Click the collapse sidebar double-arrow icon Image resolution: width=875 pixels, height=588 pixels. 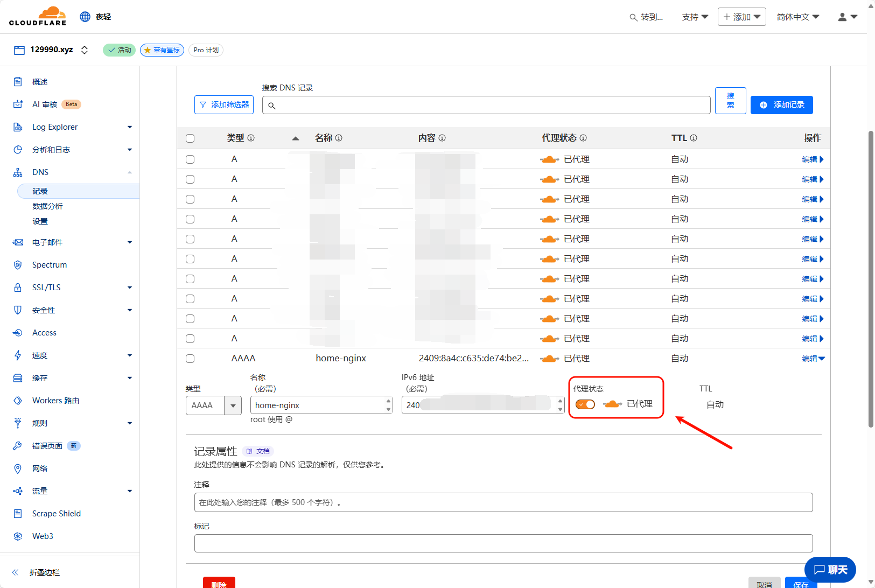click(x=16, y=572)
